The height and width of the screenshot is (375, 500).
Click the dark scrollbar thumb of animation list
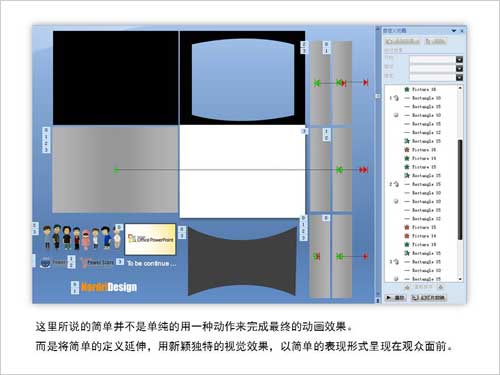(x=460, y=189)
